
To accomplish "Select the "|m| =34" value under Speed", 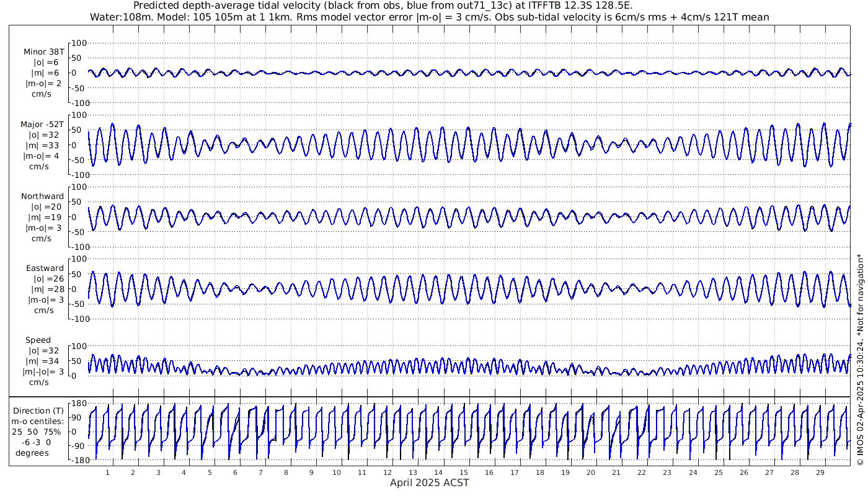I will tap(43, 361).
